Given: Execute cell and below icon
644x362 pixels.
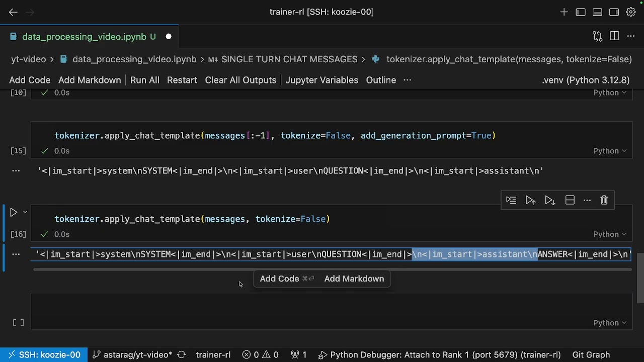Looking at the screenshot, I should pyautogui.click(x=550, y=200).
